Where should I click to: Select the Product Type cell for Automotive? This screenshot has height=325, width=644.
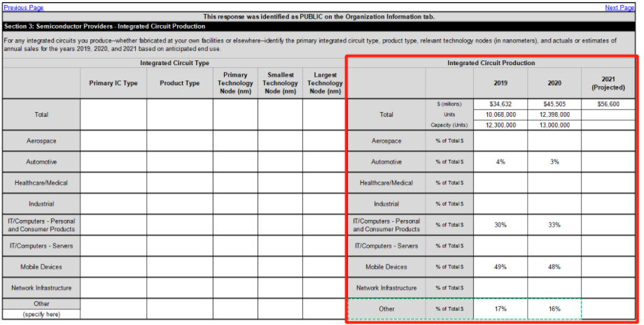click(x=180, y=162)
